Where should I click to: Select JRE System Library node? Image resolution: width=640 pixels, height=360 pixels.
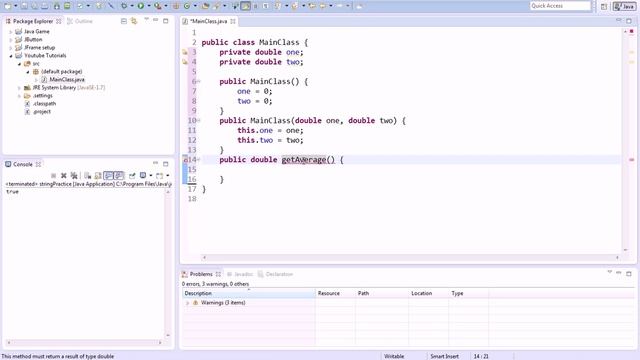(64, 88)
